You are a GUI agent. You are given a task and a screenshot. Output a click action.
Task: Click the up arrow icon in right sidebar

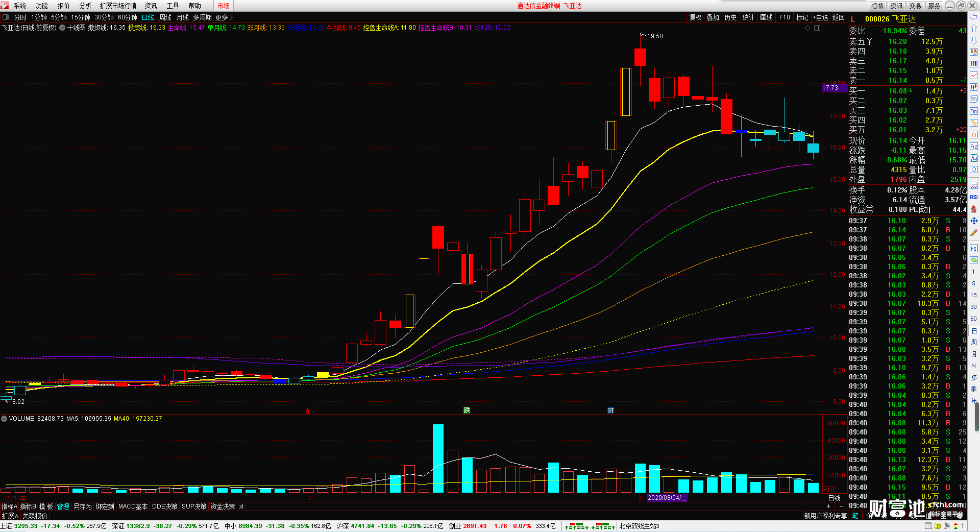tap(973, 29)
